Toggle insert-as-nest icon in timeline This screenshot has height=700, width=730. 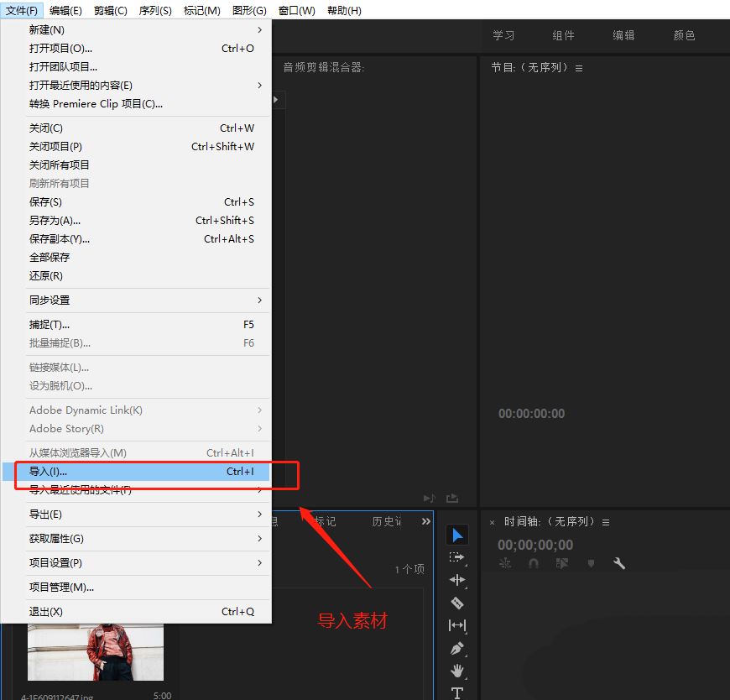(x=504, y=563)
